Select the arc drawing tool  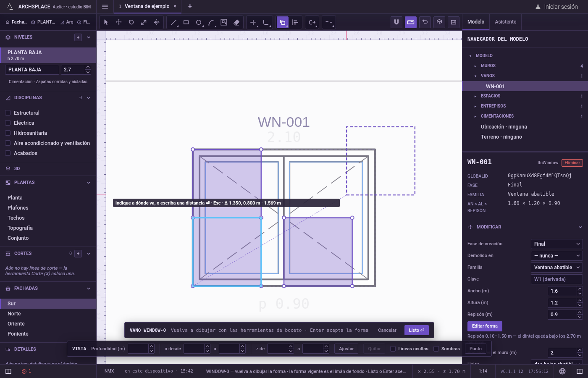tap(211, 22)
